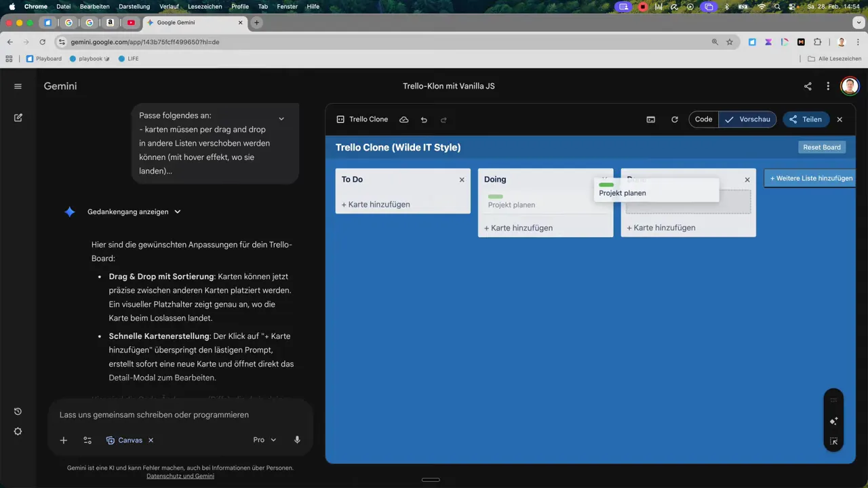Switch the canvas view to Code

coord(703,119)
